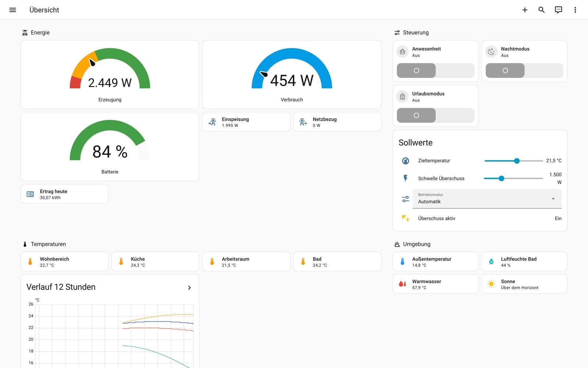Open the Luftfeuchte Bad tile
The image size is (588, 368).
[x=524, y=262]
